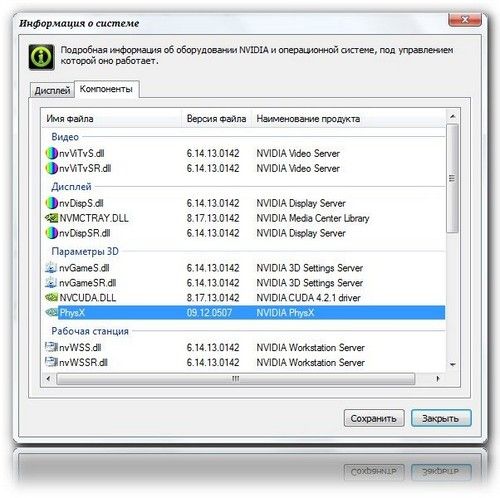Screen dimensions: 500x498
Task: Sort by Имя файла column header
Action: (x=111, y=119)
